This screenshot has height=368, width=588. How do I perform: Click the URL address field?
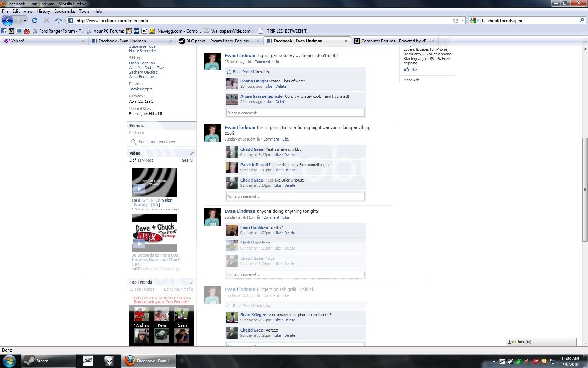tap(262, 20)
